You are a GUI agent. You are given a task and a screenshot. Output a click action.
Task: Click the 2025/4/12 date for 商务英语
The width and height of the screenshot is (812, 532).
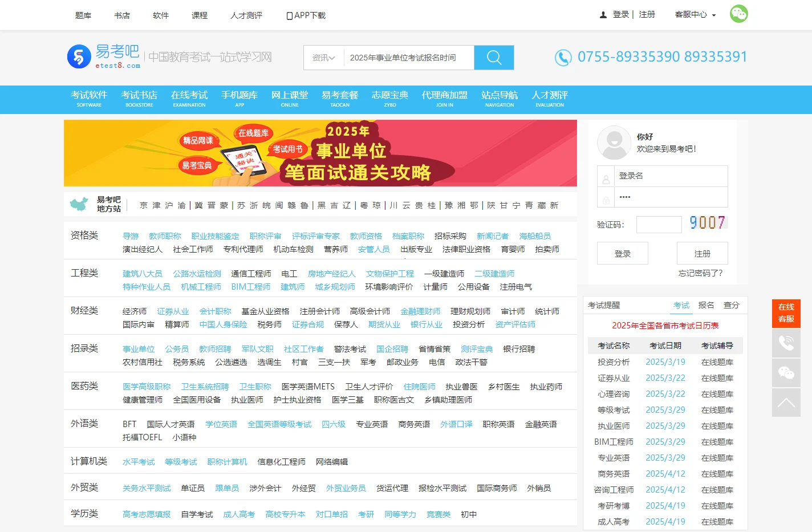(665, 474)
